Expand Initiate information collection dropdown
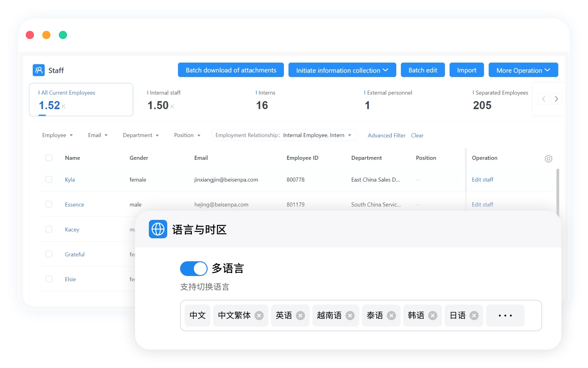This screenshot has height=368, width=588. coord(342,70)
